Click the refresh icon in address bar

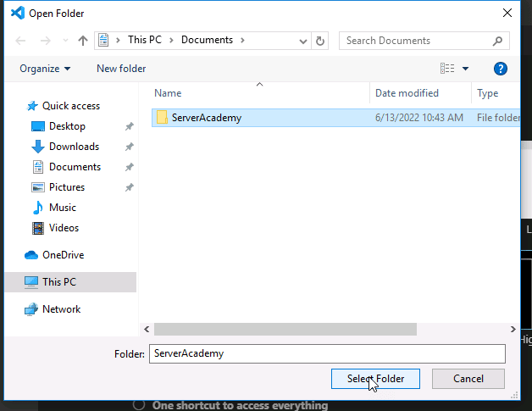pos(320,41)
